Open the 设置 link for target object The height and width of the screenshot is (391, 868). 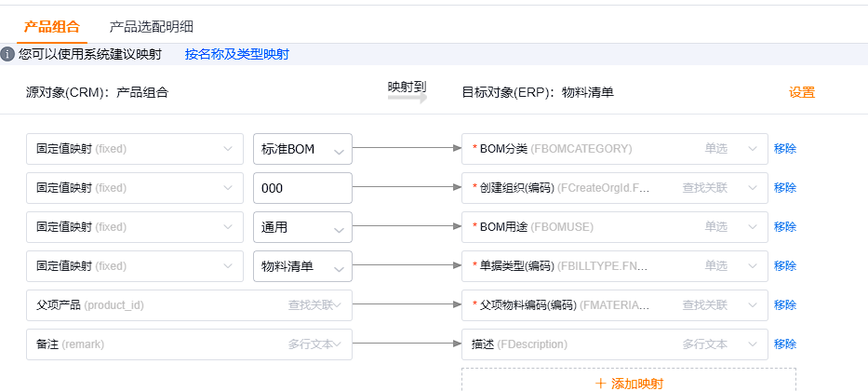[802, 92]
